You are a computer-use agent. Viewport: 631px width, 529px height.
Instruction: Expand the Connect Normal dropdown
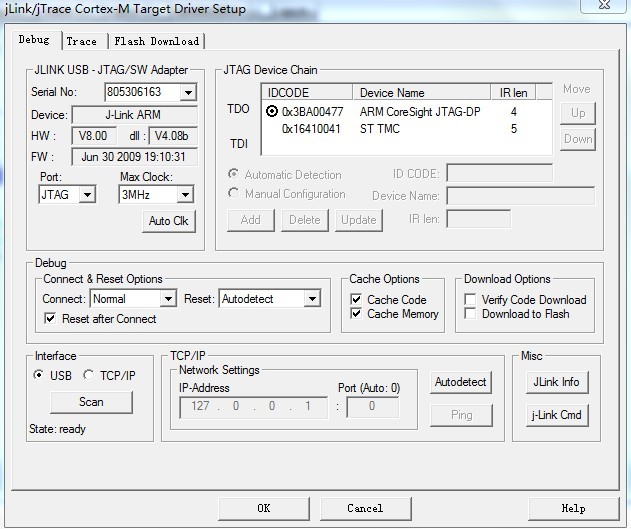click(x=168, y=299)
